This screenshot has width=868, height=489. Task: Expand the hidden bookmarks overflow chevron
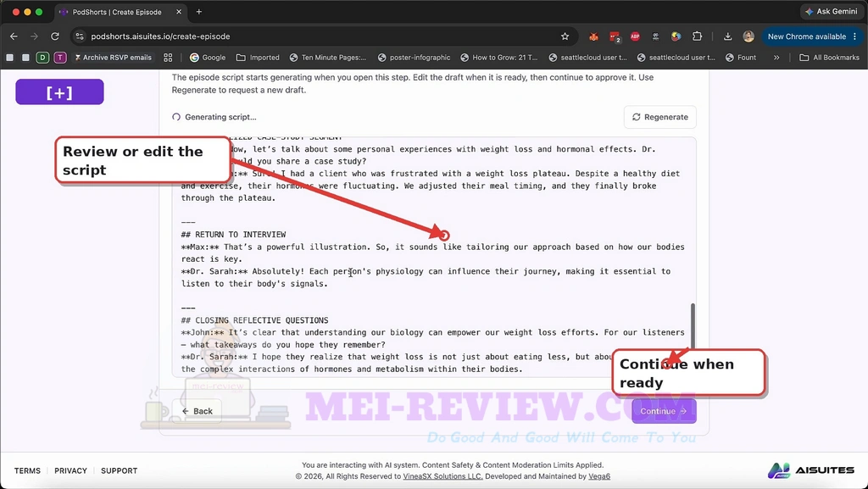click(x=776, y=58)
